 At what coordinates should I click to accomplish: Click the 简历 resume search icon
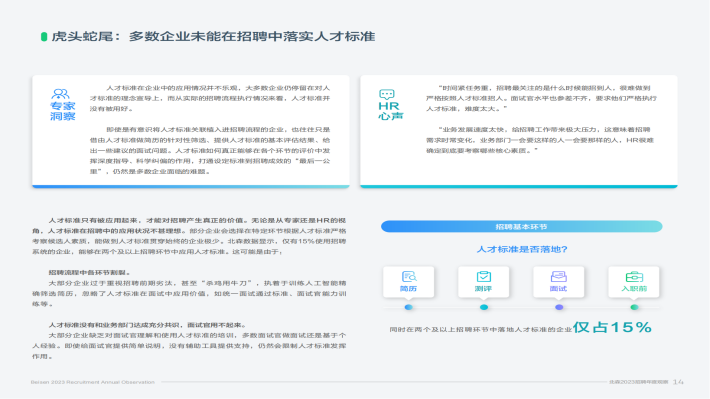[409, 276]
